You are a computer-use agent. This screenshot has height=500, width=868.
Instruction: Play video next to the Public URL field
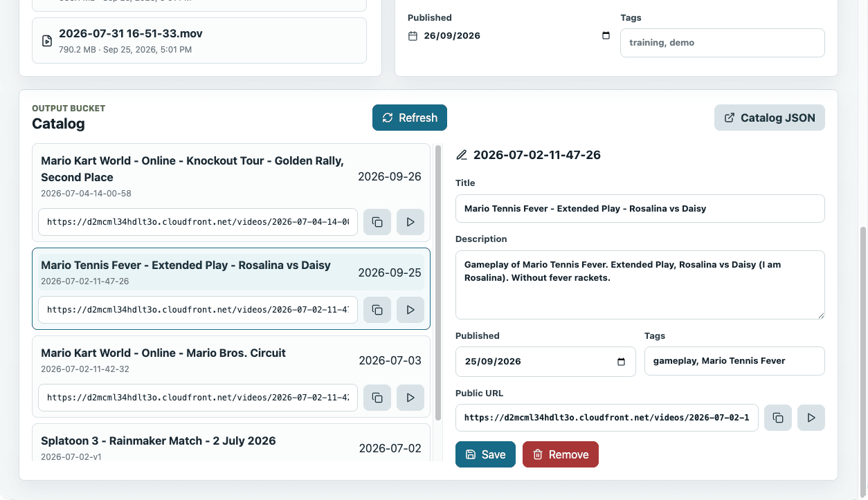pos(811,418)
